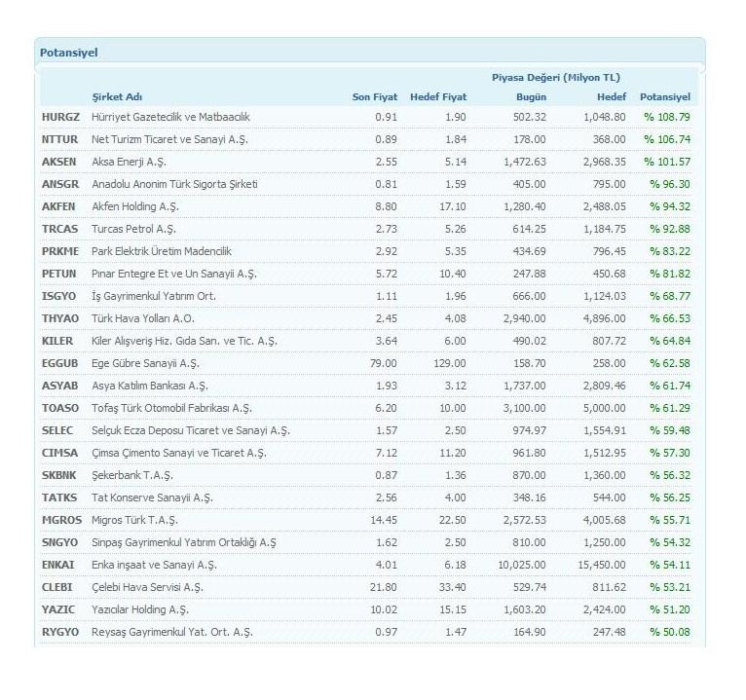Viewport: 746px width, 700px height.
Task: Click the THYAO ticker
Action: coord(60,318)
